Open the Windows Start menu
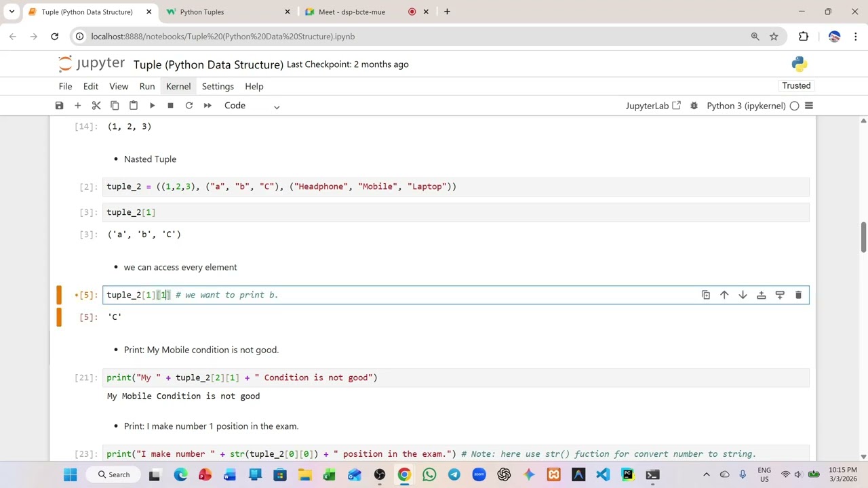The image size is (868, 488). click(71, 474)
